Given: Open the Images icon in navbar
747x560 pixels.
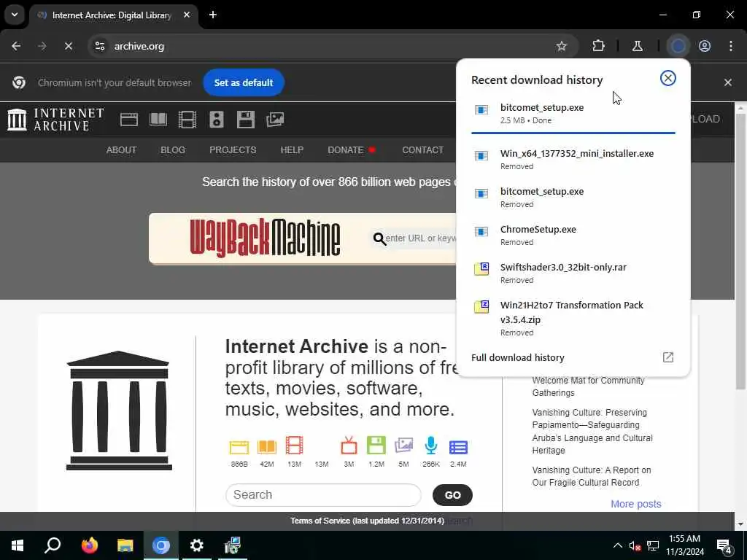Looking at the screenshot, I should click(x=275, y=120).
